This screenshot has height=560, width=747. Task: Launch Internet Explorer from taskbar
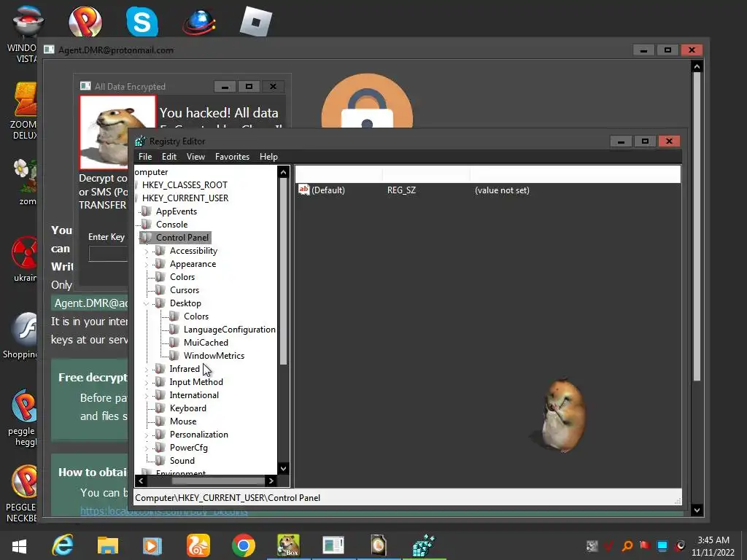(x=63, y=545)
